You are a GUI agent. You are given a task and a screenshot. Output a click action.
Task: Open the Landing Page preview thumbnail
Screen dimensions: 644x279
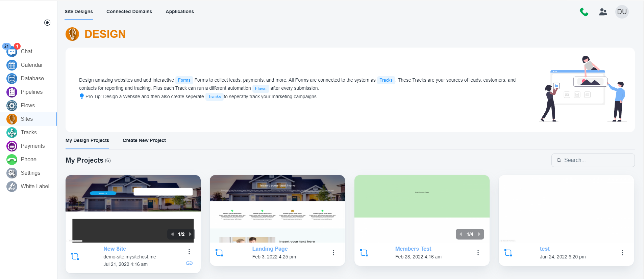(x=277, y=209)
